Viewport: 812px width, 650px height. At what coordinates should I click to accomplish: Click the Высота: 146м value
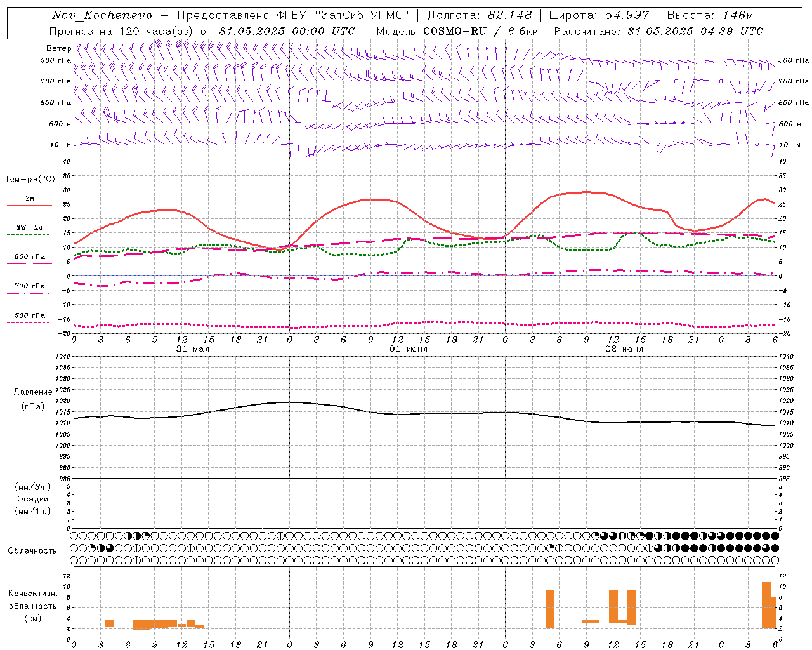pos(710,15)
